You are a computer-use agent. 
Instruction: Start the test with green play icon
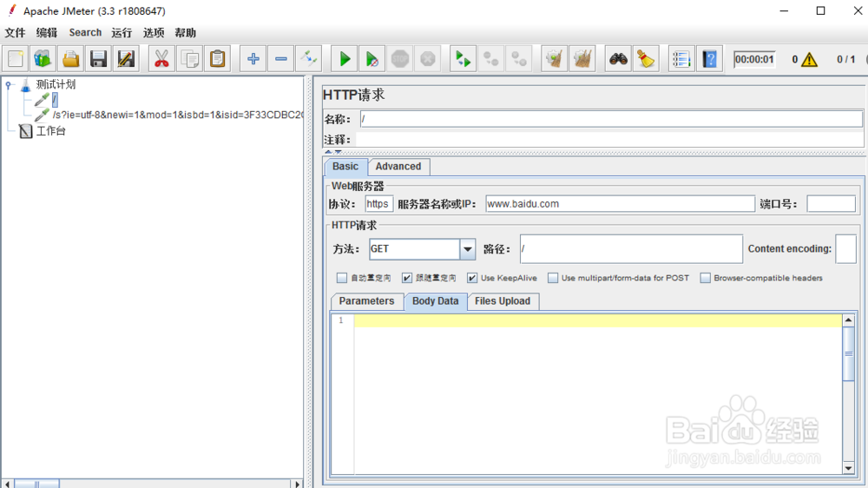click(345, 59)
